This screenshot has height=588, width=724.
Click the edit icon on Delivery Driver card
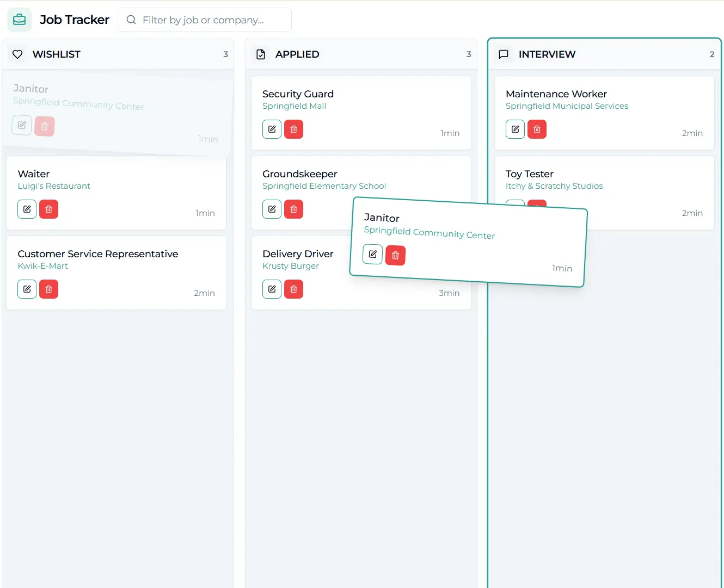click(272, 289)
